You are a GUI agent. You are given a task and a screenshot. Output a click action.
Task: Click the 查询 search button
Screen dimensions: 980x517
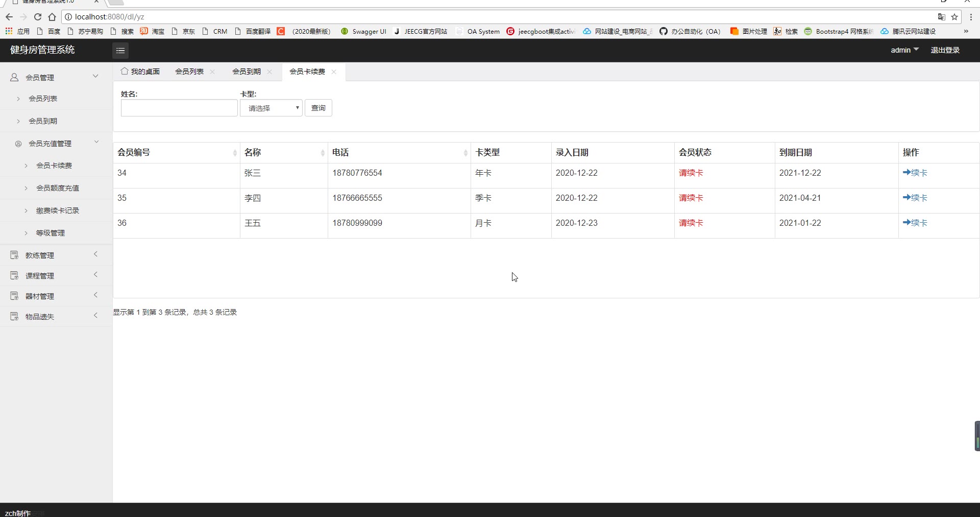pyautogui.click(x=318, y=108)
